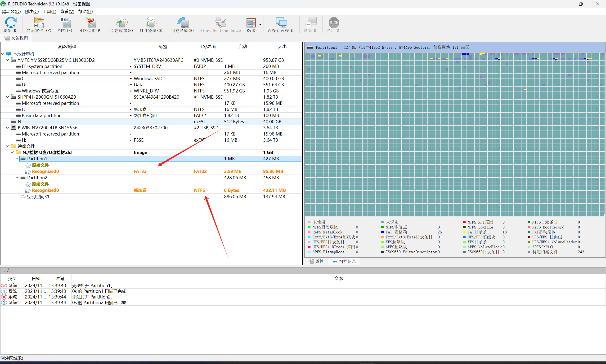Click the Create Image (创建镜像) icon

click(121, 23)
